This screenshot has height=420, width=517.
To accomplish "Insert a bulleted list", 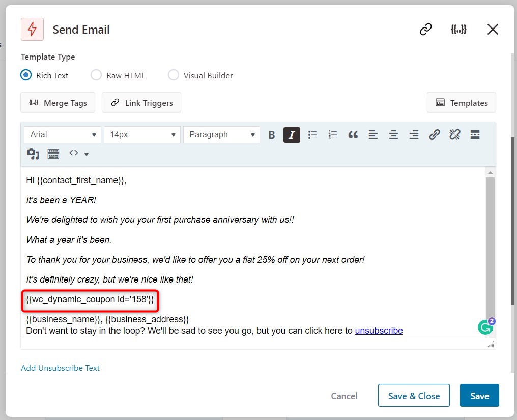I will [x=312, y=135].
